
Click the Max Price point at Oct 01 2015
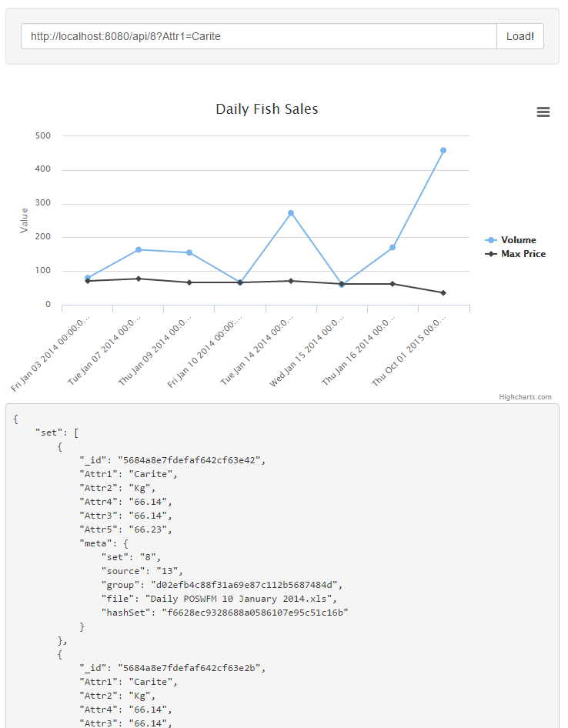[x=443, y=293]
